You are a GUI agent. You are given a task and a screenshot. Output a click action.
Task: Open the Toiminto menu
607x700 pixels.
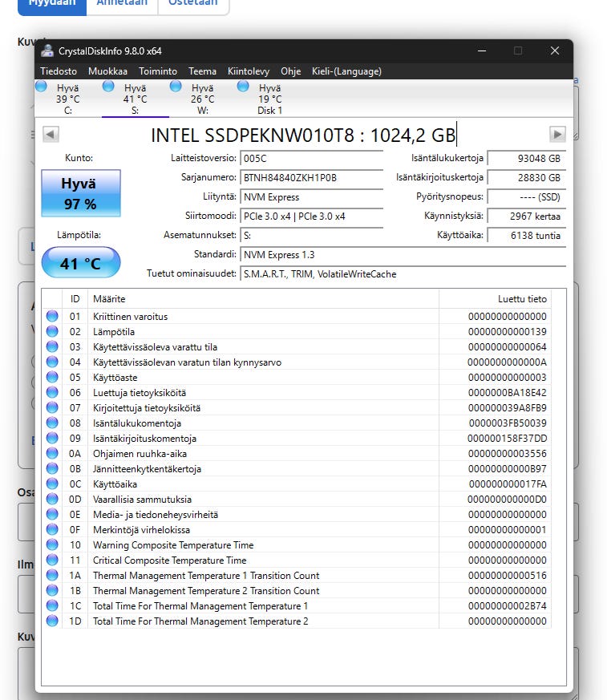(x=158, y=71)
